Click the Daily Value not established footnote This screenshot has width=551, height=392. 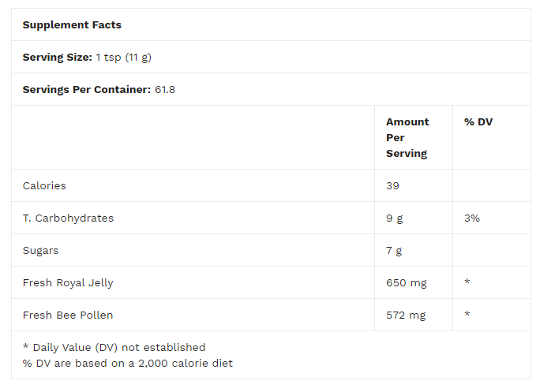pos(114,348)
